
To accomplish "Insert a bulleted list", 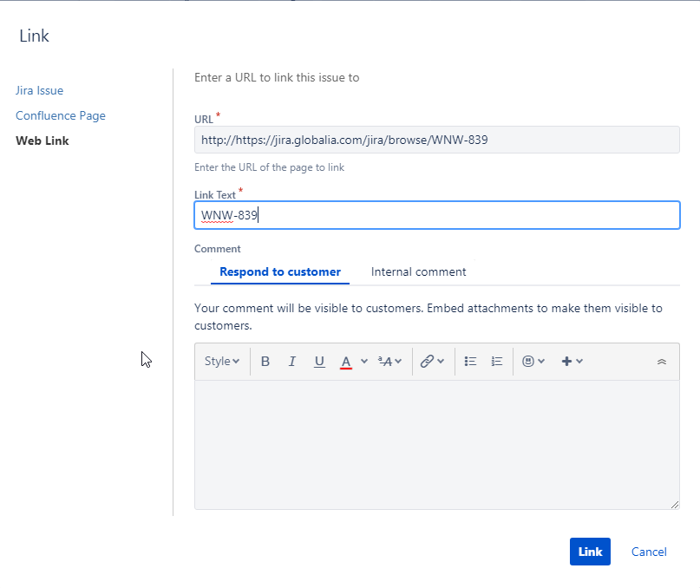I will coord(470,361).
